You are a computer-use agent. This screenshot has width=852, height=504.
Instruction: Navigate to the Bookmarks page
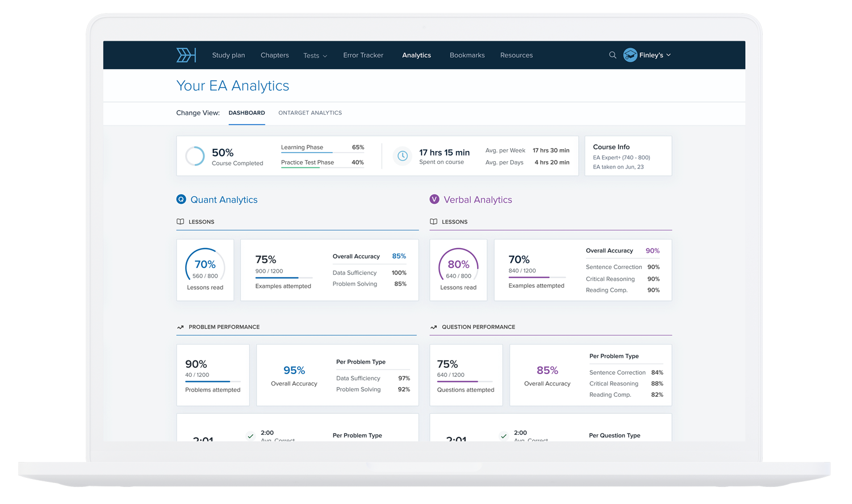click(x=467, y=55)
